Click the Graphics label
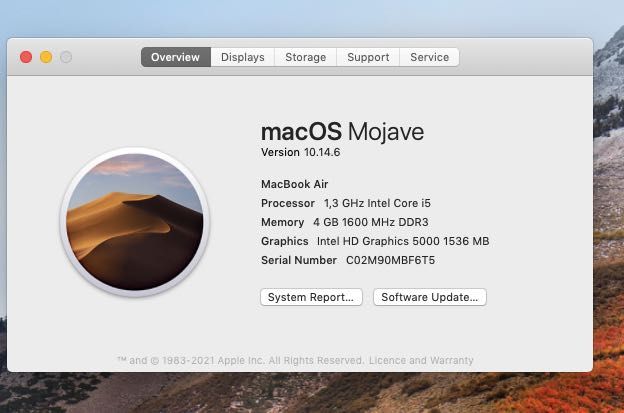Screen dimensions: 624x413 (285, 241)
